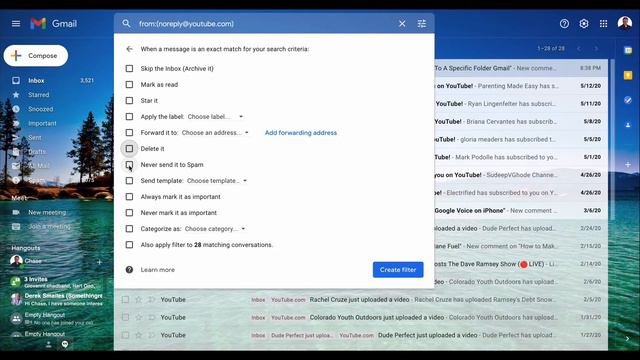Check the Mark as read option

coord(129,84)
